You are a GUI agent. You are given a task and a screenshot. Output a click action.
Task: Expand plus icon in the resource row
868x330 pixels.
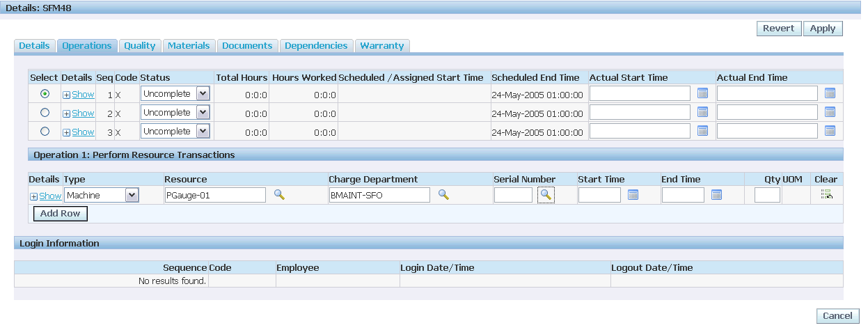33,196
